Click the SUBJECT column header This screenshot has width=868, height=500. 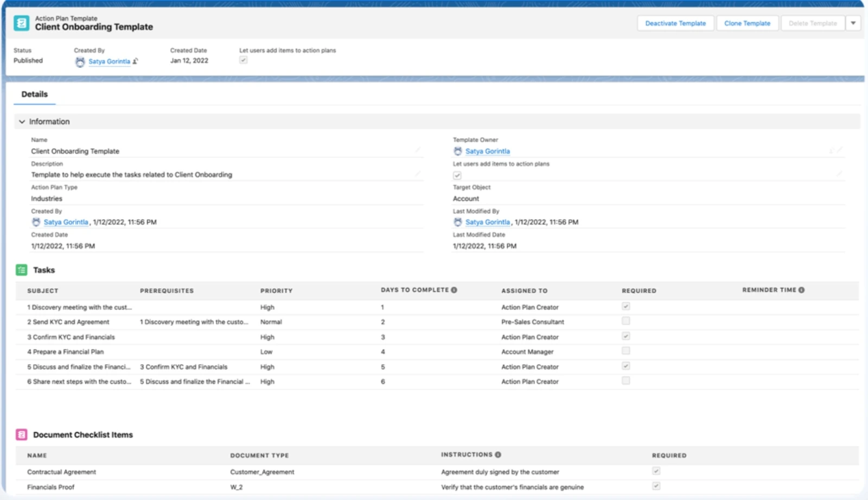43,291
